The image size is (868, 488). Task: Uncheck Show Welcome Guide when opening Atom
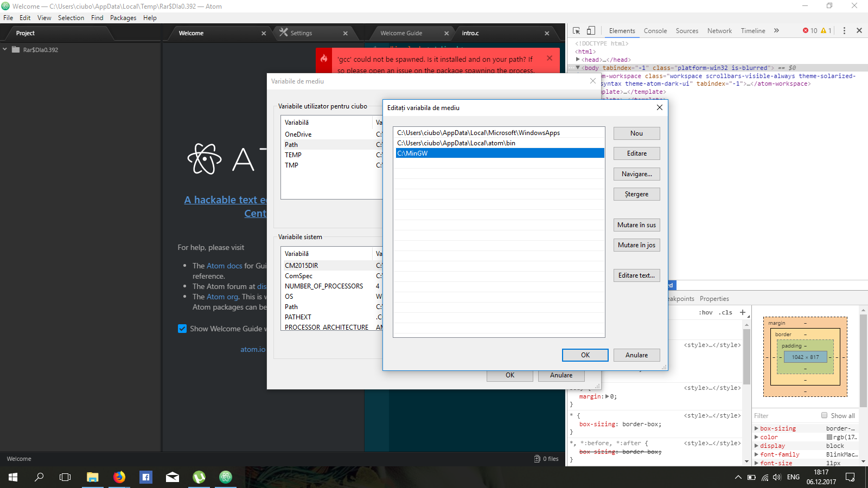click(182, 329)
